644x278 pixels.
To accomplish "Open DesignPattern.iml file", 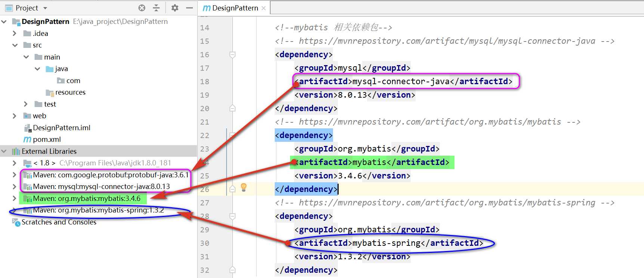I will [x=62, y=128].
